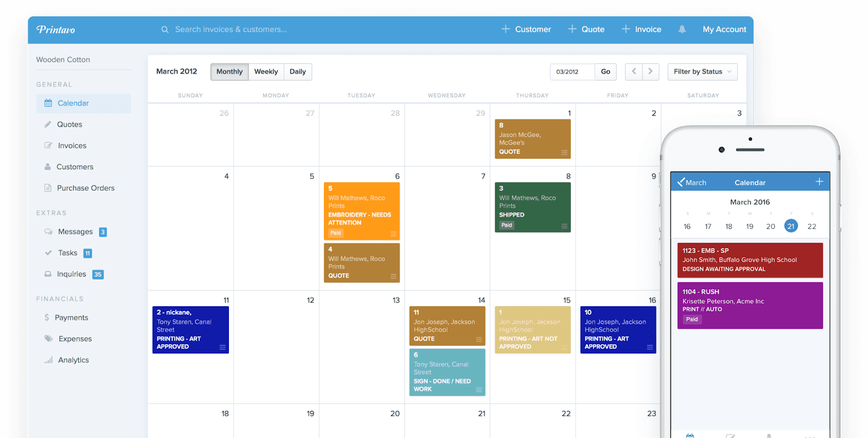Screen dimensions: 868x438
Task: Select day 19 on phone calendar
Action: 750,226
